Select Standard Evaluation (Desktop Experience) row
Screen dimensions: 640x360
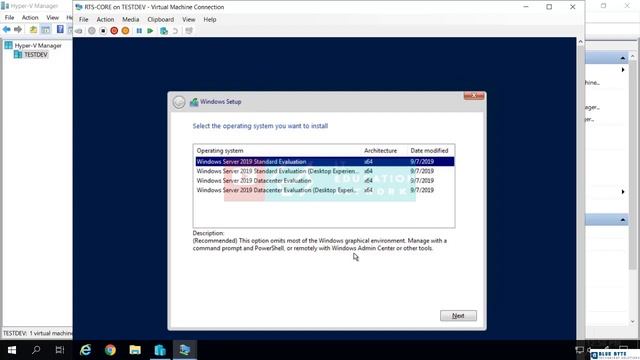click(x=324, y=171)
